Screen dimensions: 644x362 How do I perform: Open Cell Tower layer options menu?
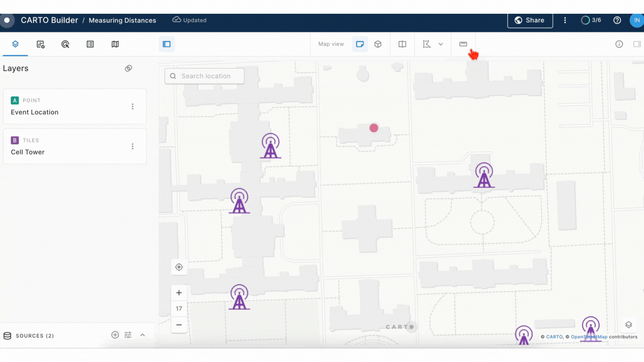tap(132, 146)
